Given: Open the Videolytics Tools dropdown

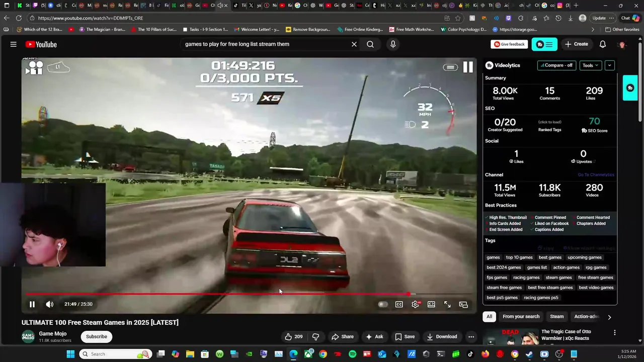Looking at the screenshot, I should coord(590,65).
